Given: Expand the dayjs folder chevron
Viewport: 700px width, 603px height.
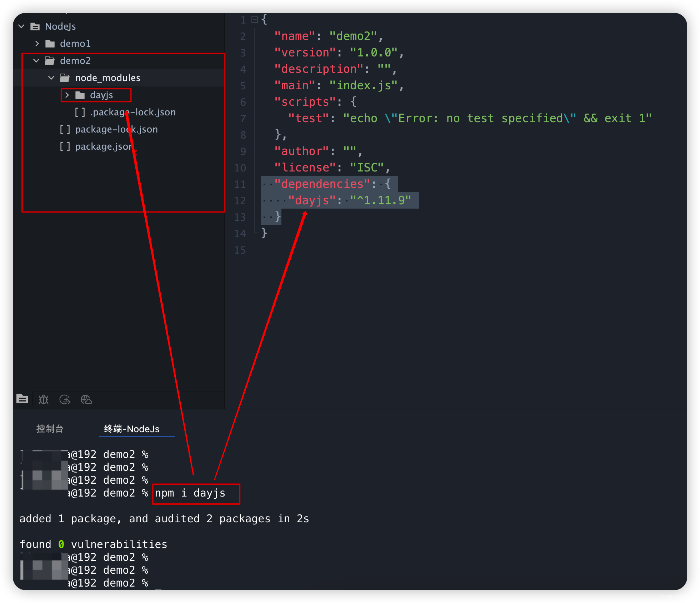Looking at the screenshot, I should coord(67,95).
